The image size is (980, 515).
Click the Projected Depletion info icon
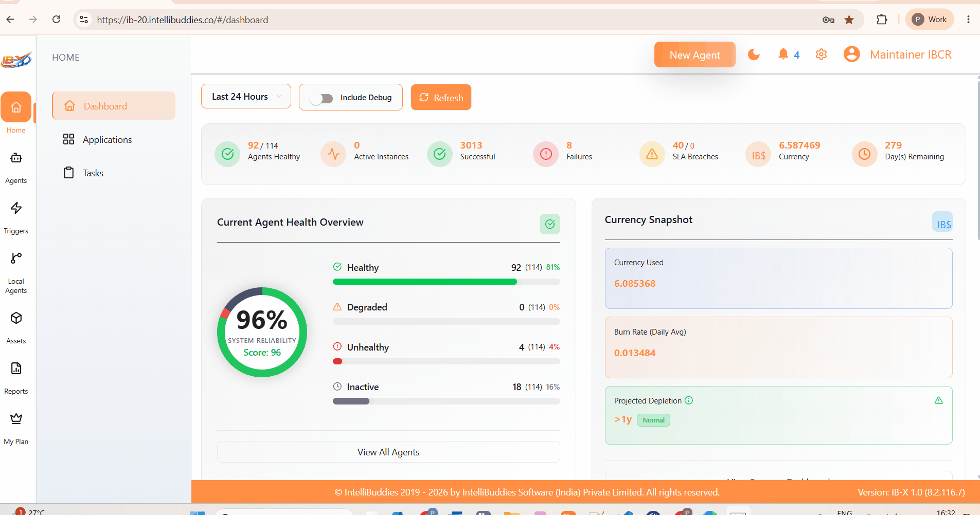coord(689,400)
